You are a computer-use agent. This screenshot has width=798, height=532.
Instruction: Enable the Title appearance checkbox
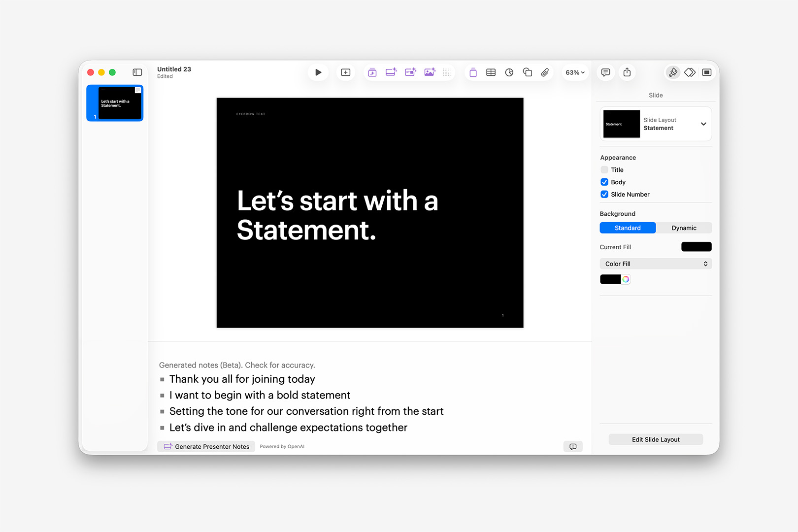(x=604, y=169)
